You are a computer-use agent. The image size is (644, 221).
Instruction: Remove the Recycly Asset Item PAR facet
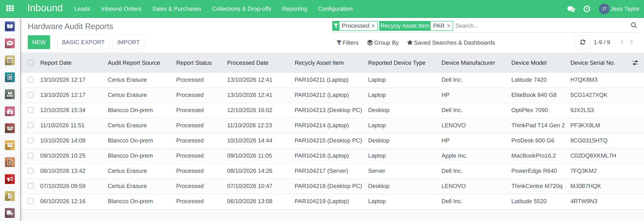[x=448, y=26]
